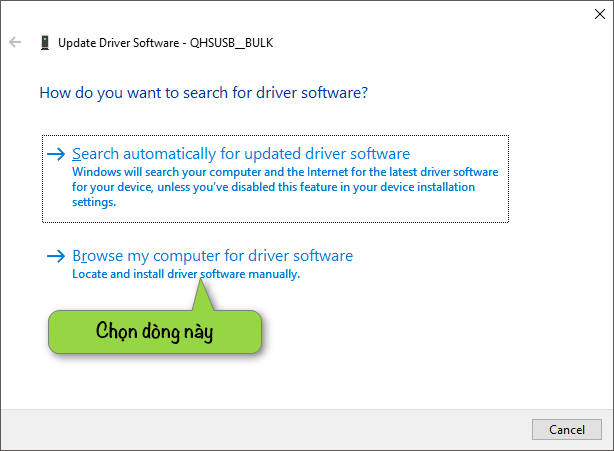Close the Update Driver Software dialog

click(x=600, y=14)
